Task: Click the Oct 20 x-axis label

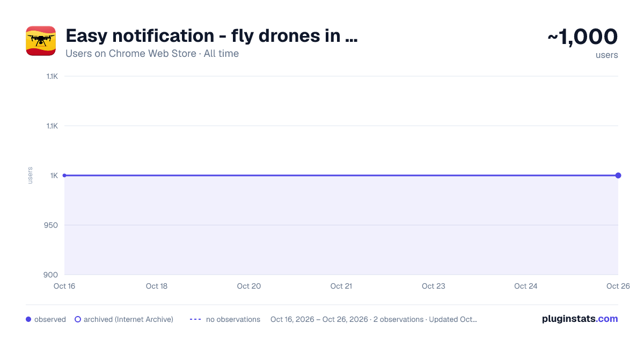Action: click(249, 286)
